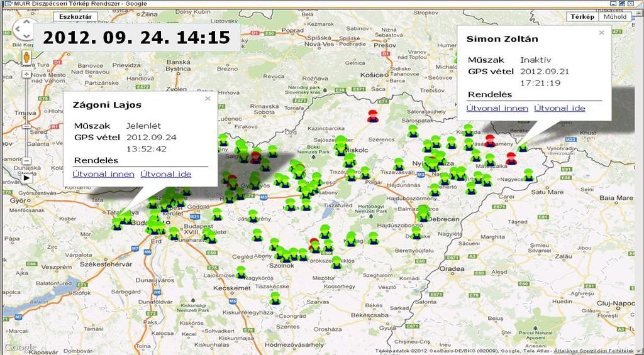Image resolution: width=644 pixels, height=355 pixels.
Task: Zoom out with the minus button
Action: pos(26,160)
